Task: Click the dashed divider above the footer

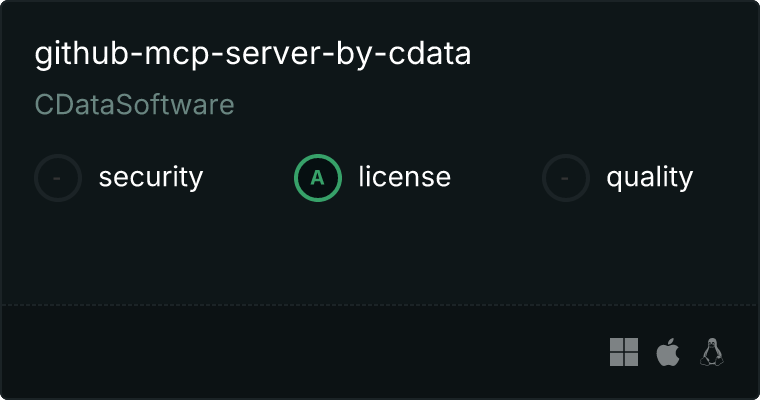Action: click(x=380, y=304)
